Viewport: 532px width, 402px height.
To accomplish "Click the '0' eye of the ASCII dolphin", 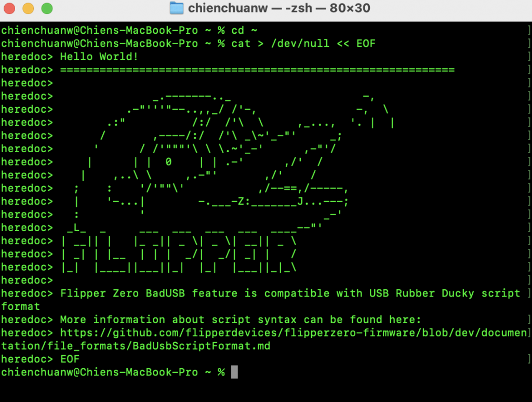I will coord(168,162).
